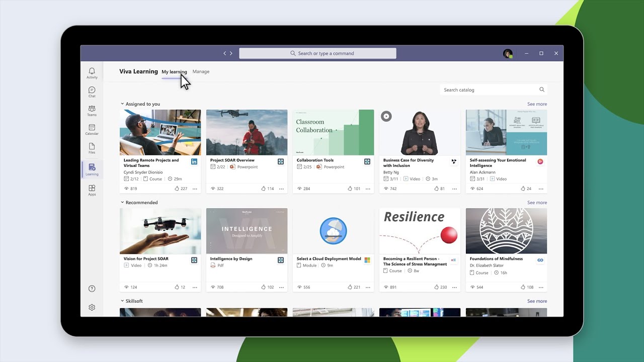
Task: Like the Collaboration Tools course
Action: pos(350,188)
